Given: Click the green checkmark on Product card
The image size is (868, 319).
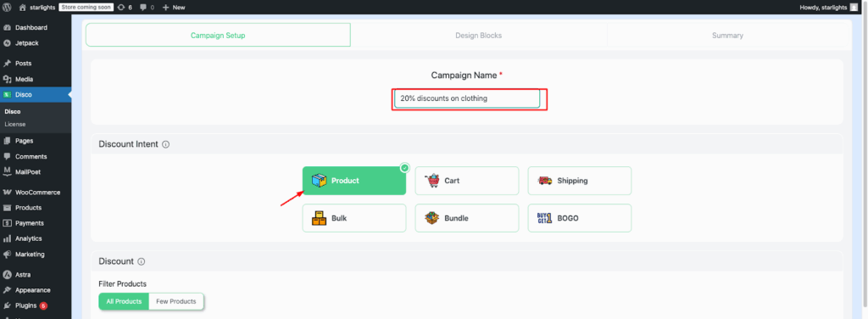Looking at the screenshot, I should pyautogui.click(x=404, y=167).
